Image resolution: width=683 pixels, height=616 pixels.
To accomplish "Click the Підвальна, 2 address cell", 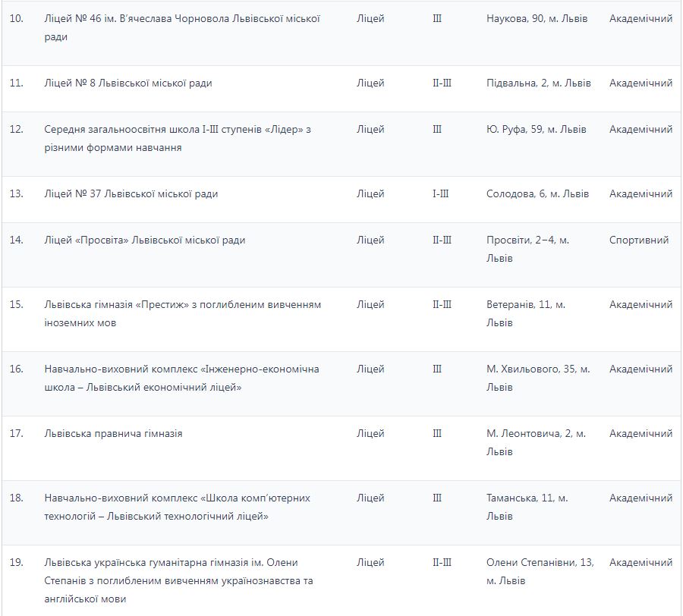I will tap(538, 83).
